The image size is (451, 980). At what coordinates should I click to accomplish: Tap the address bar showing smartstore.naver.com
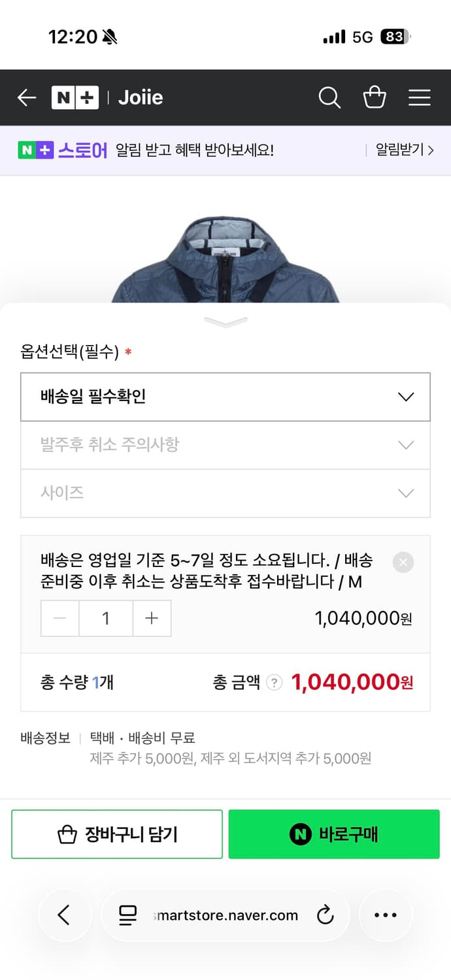pos(225,915)
